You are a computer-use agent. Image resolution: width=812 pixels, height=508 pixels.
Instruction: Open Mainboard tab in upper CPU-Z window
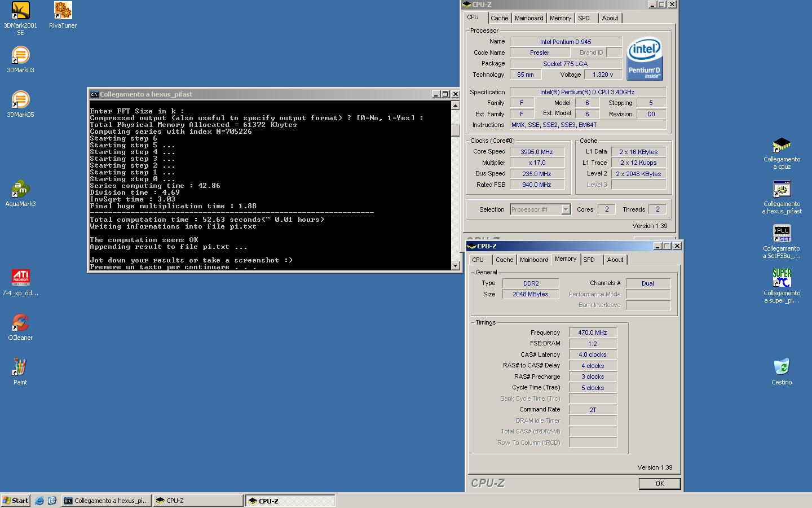(x=529, y=18)
